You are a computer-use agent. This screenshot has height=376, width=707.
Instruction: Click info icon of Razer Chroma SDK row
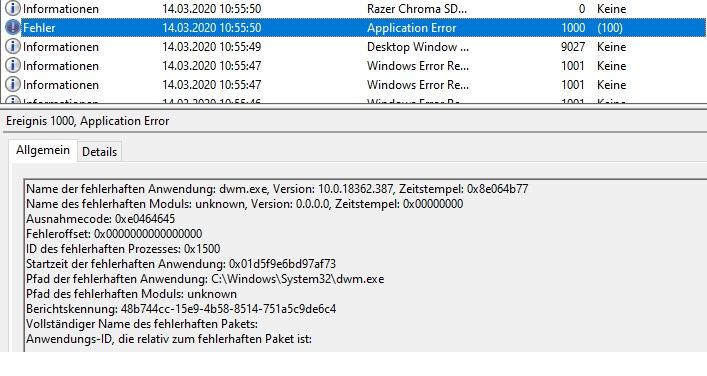[x=13, y=8]
